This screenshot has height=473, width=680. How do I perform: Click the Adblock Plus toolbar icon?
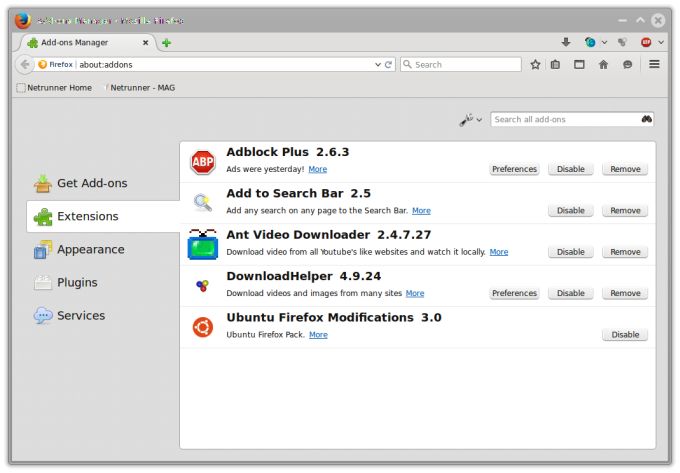click(646, 42)
